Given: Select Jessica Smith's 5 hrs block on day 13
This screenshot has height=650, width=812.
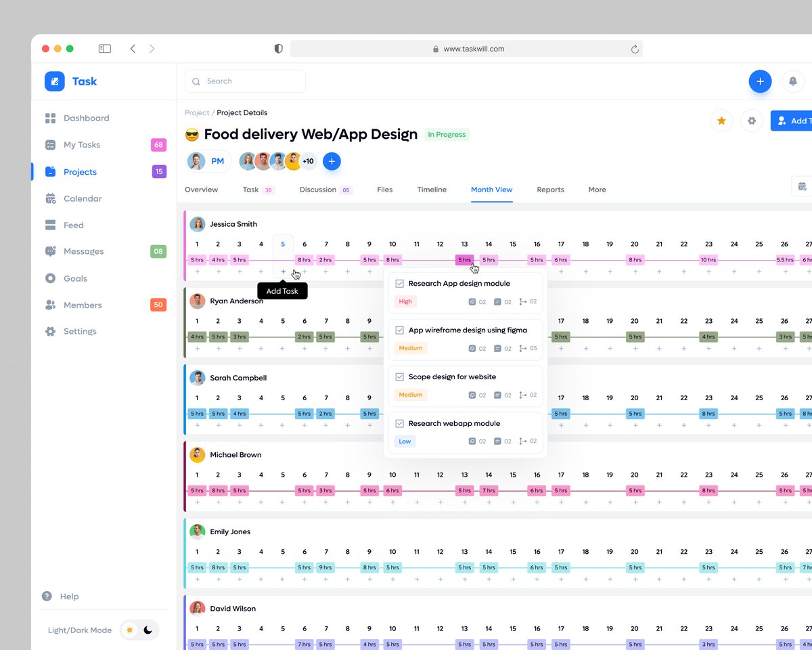Looking at the screenshot, I should [464, 259].
